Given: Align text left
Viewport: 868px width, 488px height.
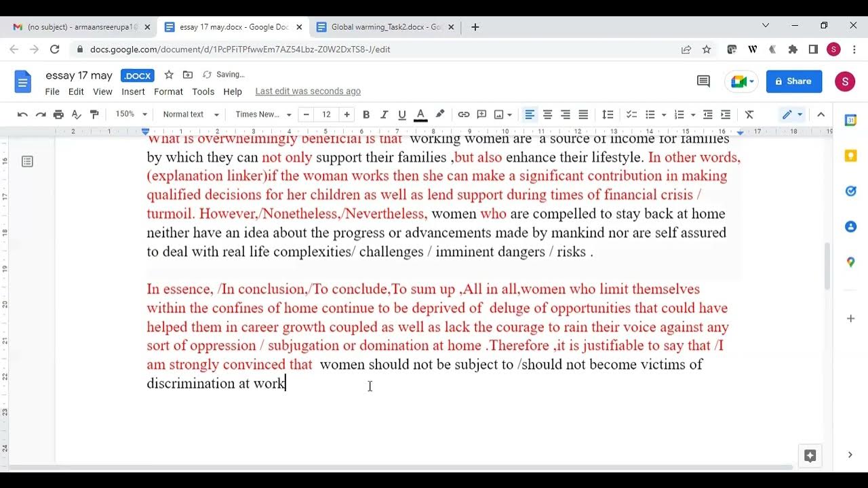Looking at the screenshot, I should 530,115.
